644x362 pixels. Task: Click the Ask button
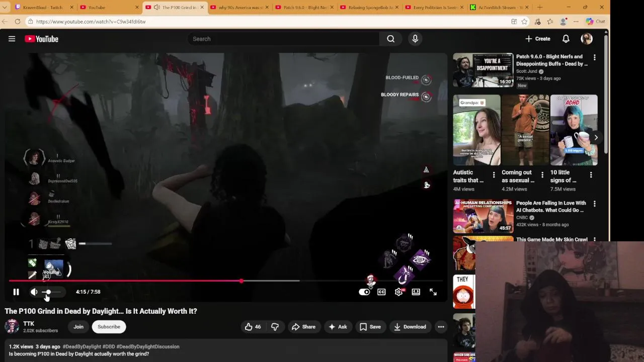click(338, 327)
